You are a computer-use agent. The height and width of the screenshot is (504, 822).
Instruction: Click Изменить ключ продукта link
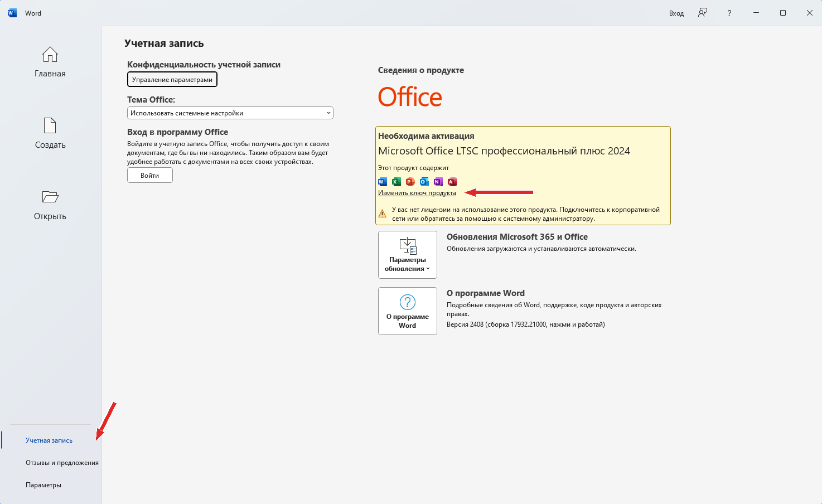pyautogui.click(x=417, y=193)
